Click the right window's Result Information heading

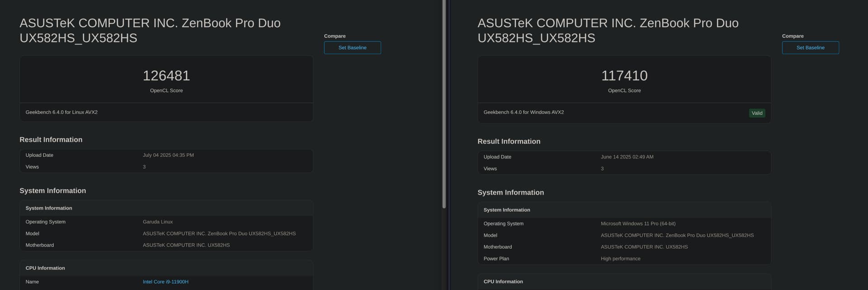pyautogui.click(x=509, y=141)
